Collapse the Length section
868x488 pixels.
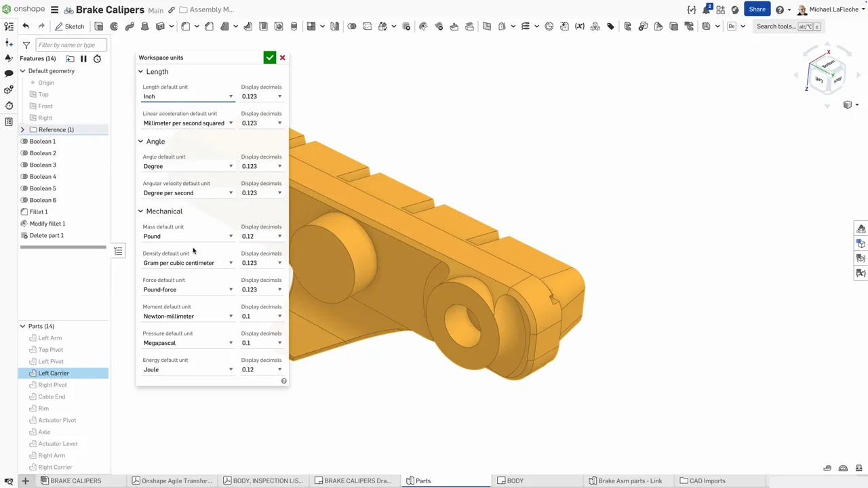141,72
